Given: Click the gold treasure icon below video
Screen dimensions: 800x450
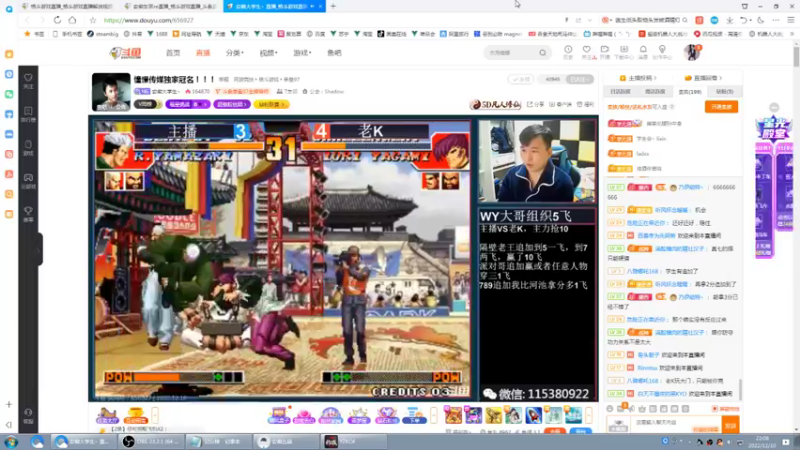Looking at the screenshot, I should point(135,415).
